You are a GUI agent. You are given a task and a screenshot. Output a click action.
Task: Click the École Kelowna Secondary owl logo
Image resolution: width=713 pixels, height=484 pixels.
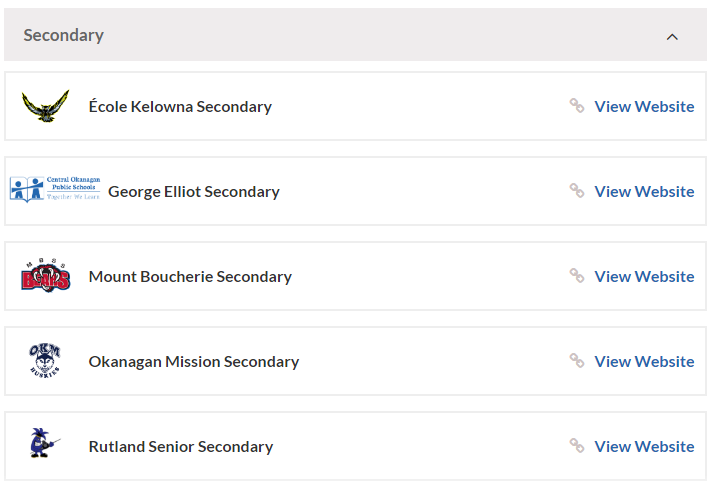(x=45, y=106)
